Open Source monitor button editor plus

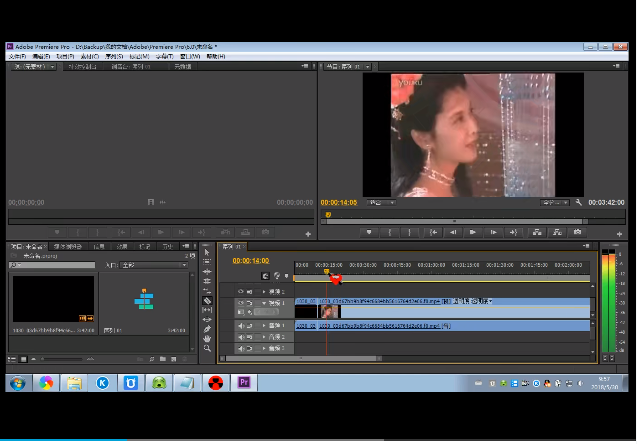pyautogui.click(x=308, y=234)
